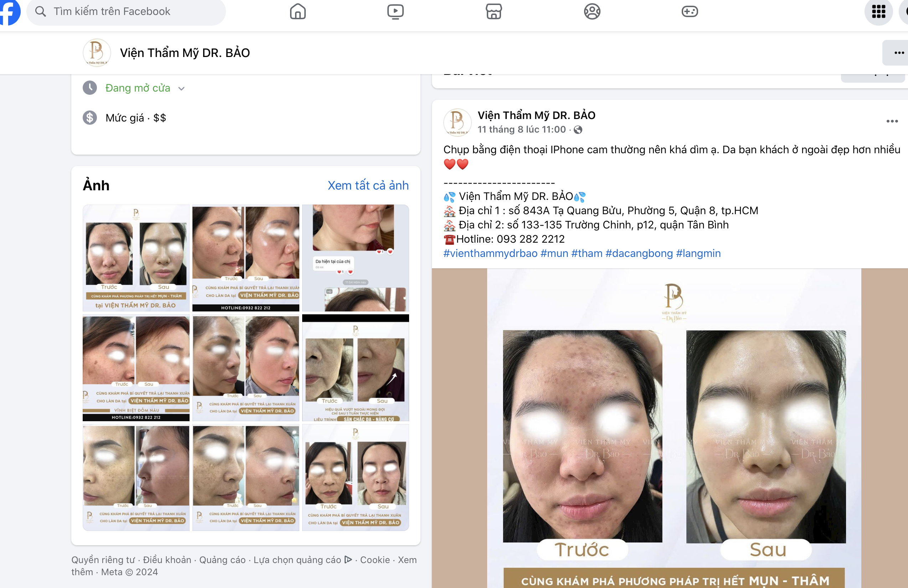Open the Marketplace icon
Screen dimensions: 908x588
(494, 11)
